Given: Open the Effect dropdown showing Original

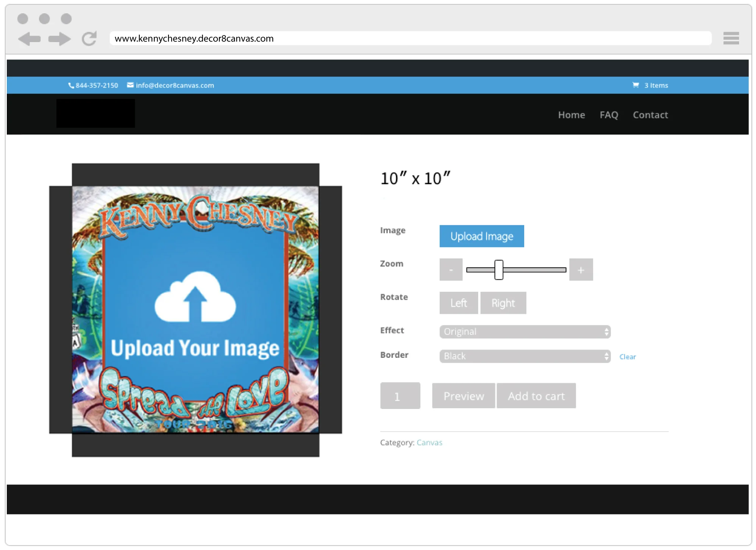Looking at the screenshot, I should pyautogui.click(x=525, y=332).
